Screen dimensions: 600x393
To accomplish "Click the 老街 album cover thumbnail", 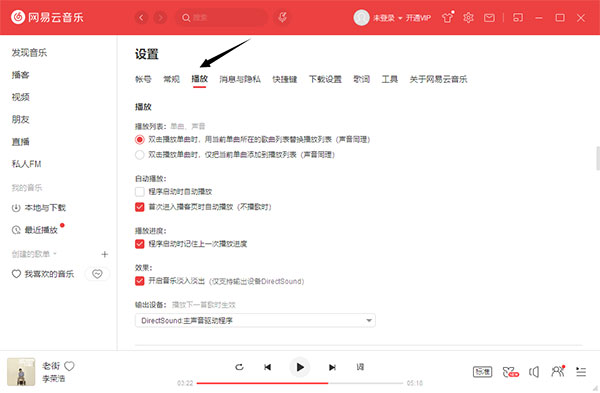I will point(21,372).
